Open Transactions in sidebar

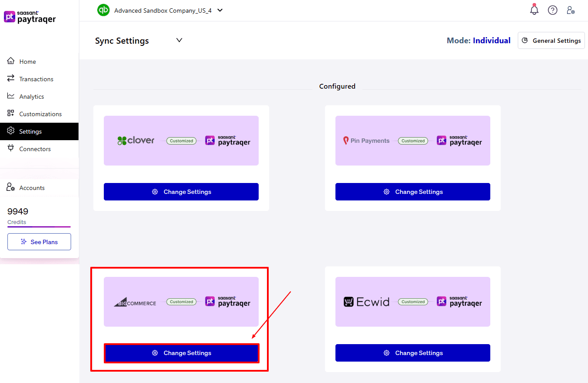coord(39,79)
